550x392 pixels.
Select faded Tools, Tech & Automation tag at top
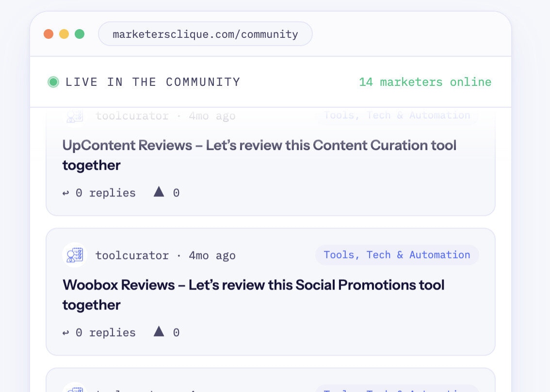pyautogui.click(x=397, y=116)
